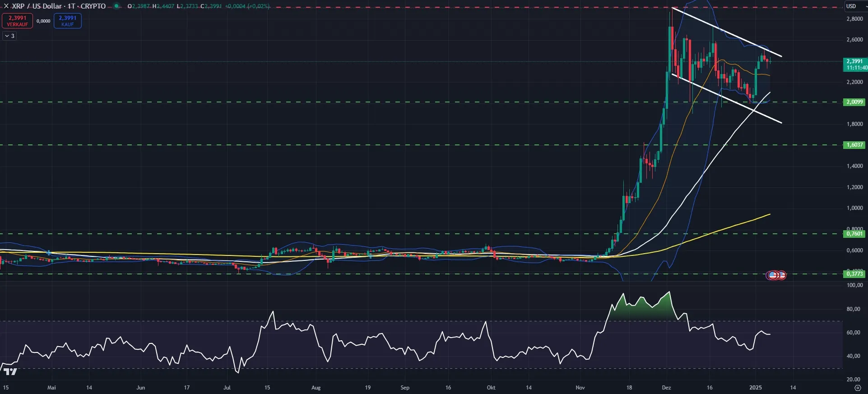
Task: Click the 2025 label on time axis
Action: (756, 388)
